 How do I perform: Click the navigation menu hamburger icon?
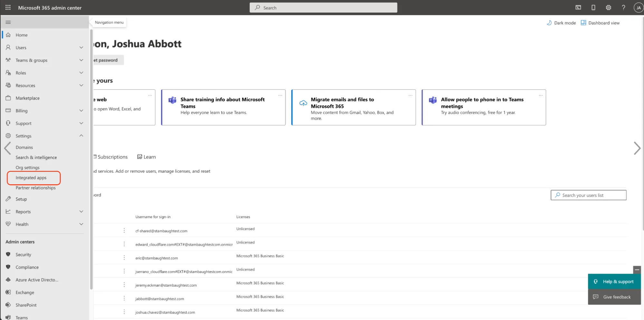(x=7, y=22)
